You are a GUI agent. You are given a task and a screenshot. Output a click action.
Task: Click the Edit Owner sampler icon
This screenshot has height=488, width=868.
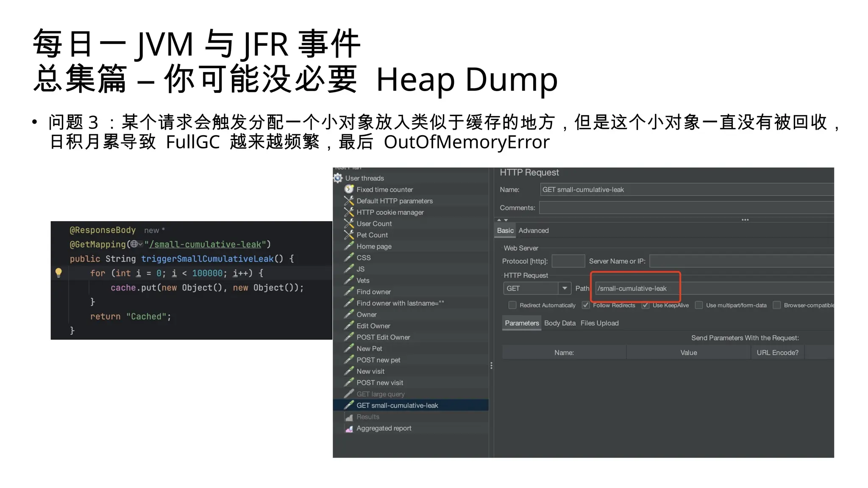point(349,326)
